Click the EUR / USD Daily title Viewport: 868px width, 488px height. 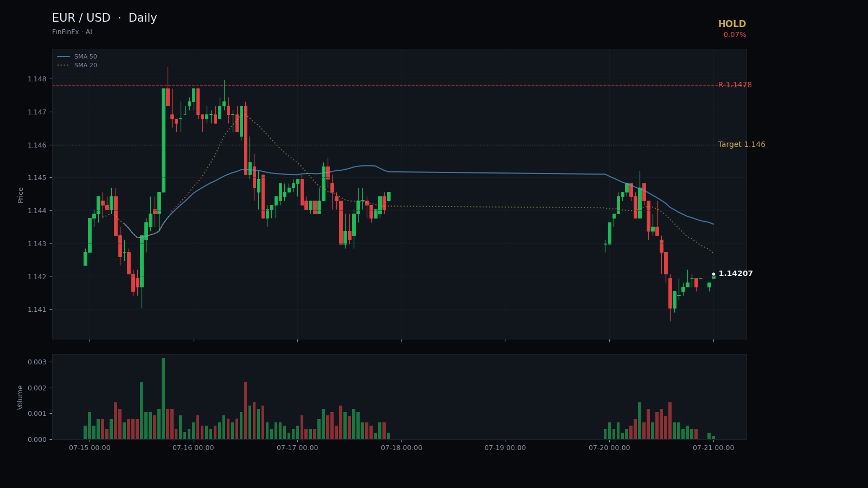tap(104, 18)
